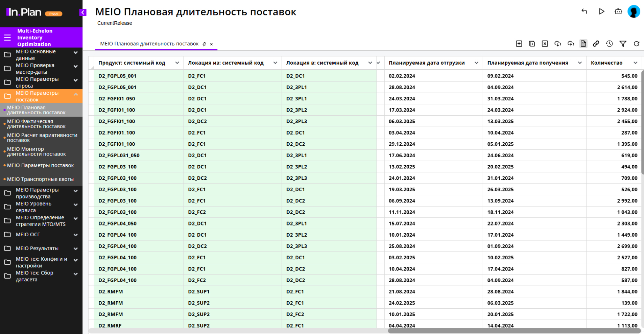
Task: Click the cloud upload icon
Action: click(571, 44)
